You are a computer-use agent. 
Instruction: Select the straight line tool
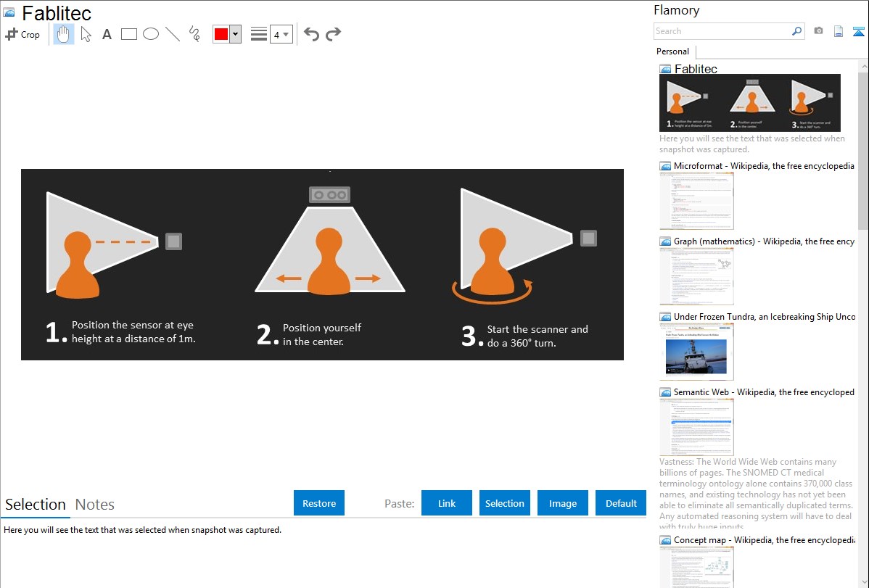click(x=173, y=34)
